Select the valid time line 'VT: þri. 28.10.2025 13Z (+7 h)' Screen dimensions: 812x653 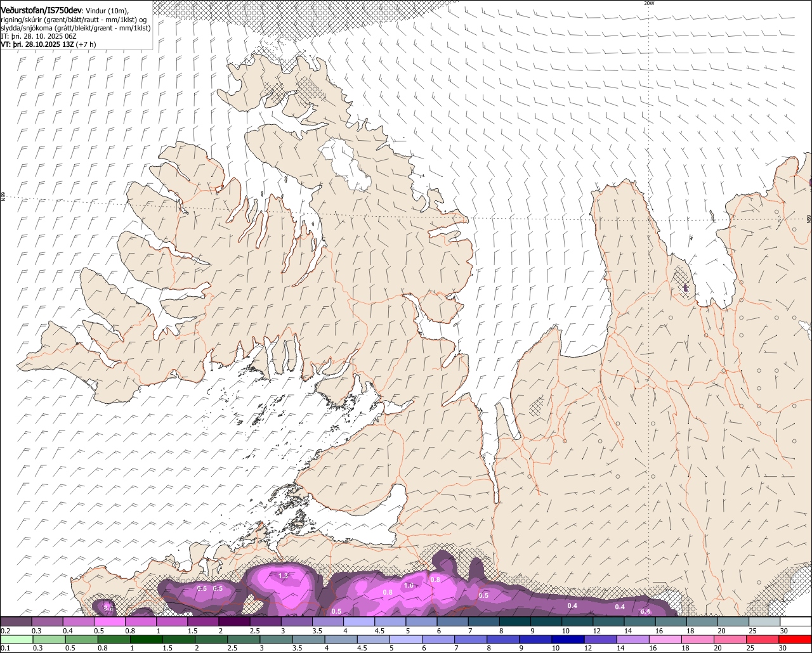point(49,44)
